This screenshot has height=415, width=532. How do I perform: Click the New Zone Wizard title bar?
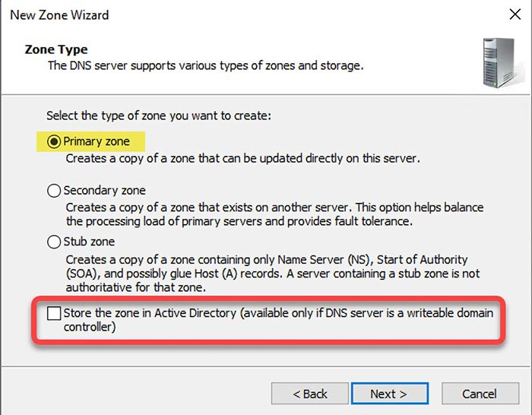tap(228, 14)
